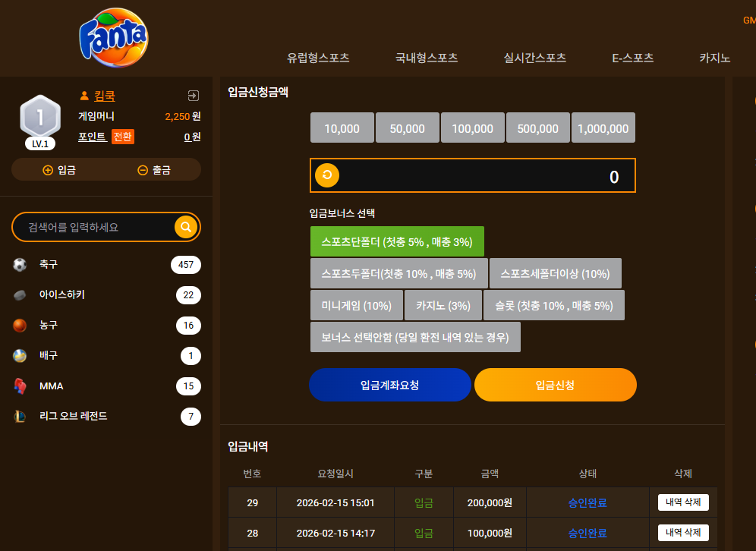Screen dimensions: 756x551
Task: Click the League of Legends icon
Action: click(20, 416)
